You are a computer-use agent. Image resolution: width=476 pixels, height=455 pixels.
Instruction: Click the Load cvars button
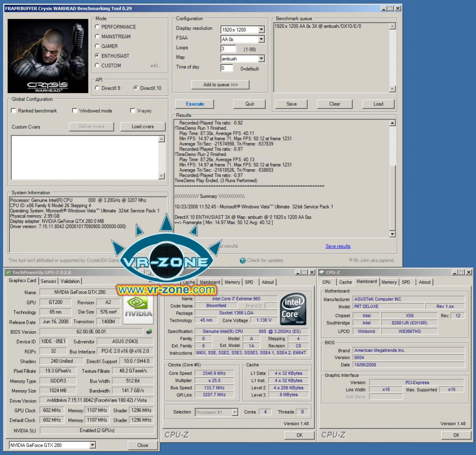[143, 127]
